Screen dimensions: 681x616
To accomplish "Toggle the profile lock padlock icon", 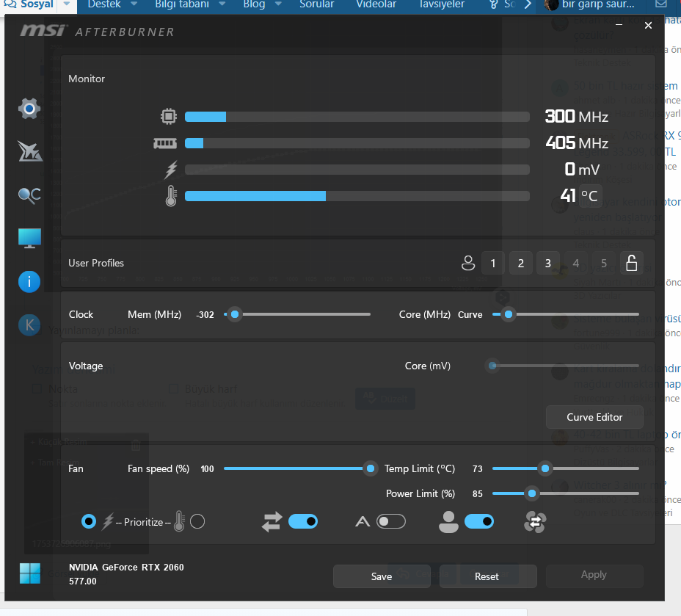I will click(x=632, y=263).
